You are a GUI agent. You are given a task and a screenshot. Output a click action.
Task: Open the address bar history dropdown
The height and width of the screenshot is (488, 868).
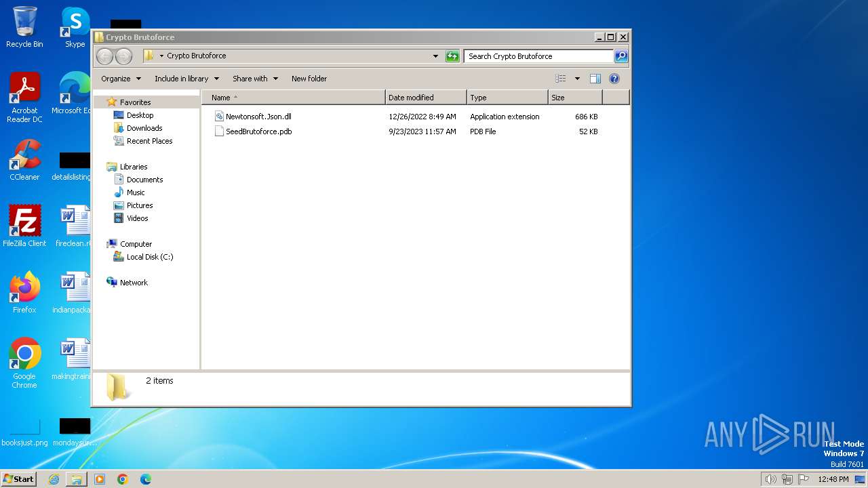coord(435,56)
